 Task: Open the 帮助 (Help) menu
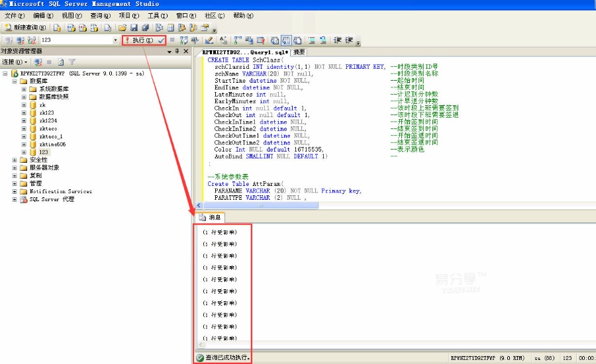(x=243, y=16)
